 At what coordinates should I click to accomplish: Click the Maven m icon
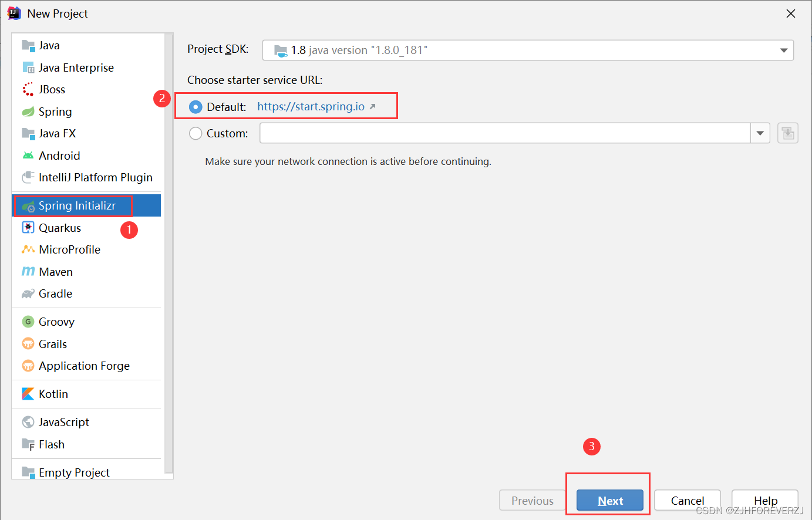(28, 272)
